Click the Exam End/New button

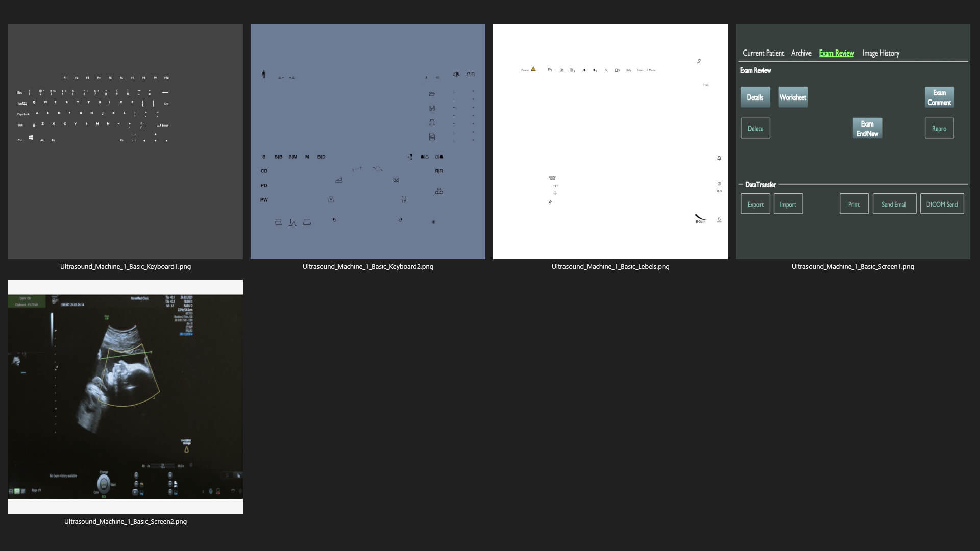coord(867,129)
